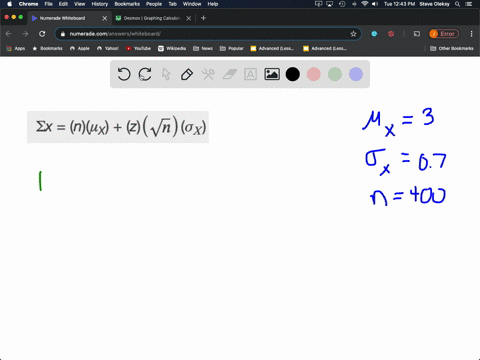
Task: Click the numerade.com address bar
Action: (x=207, y=34)
